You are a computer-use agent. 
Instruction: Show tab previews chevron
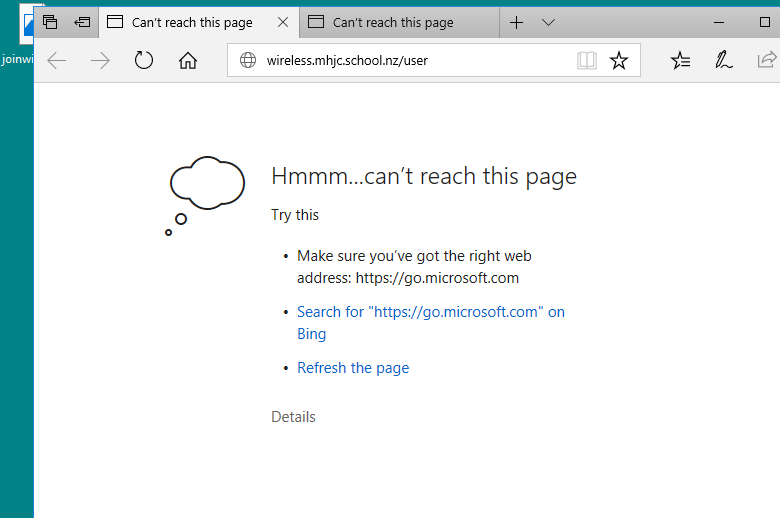click(x=548, y=22)
